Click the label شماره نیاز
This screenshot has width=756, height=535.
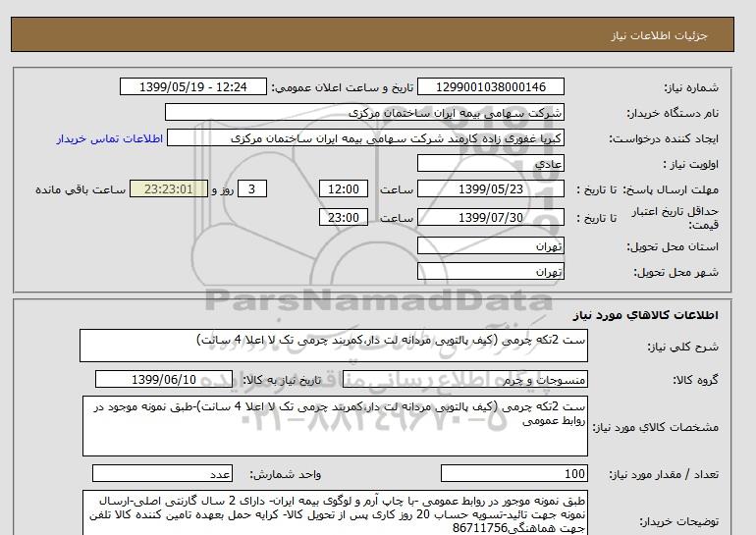pyautogui.click(x=691, y=87)
